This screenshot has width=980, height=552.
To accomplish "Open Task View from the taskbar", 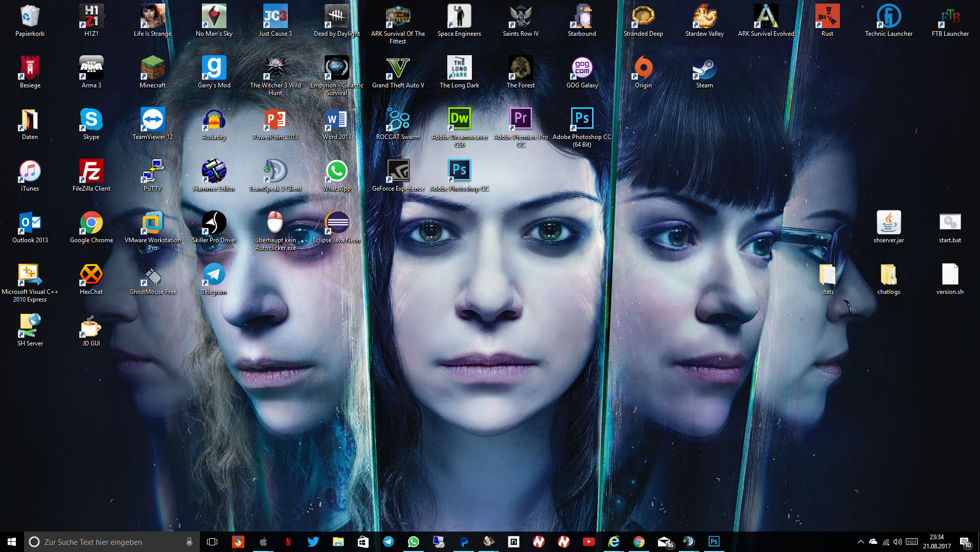I will (212, 542).
